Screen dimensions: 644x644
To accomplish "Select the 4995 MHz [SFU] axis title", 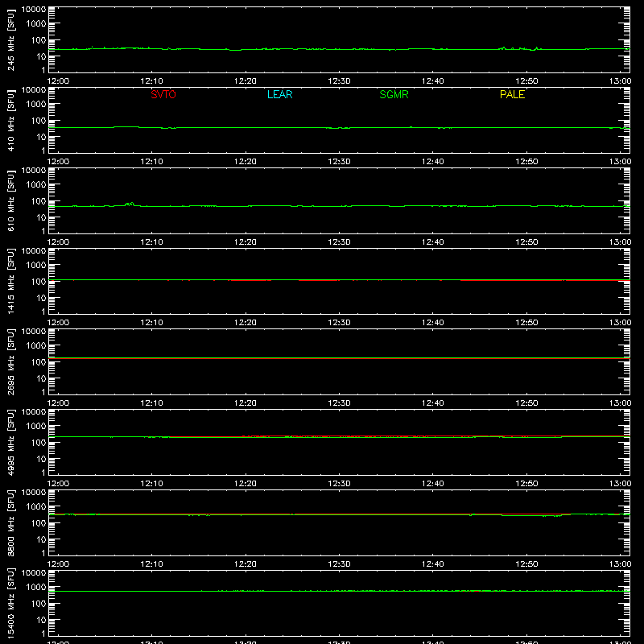I will (x=11, y=442).
